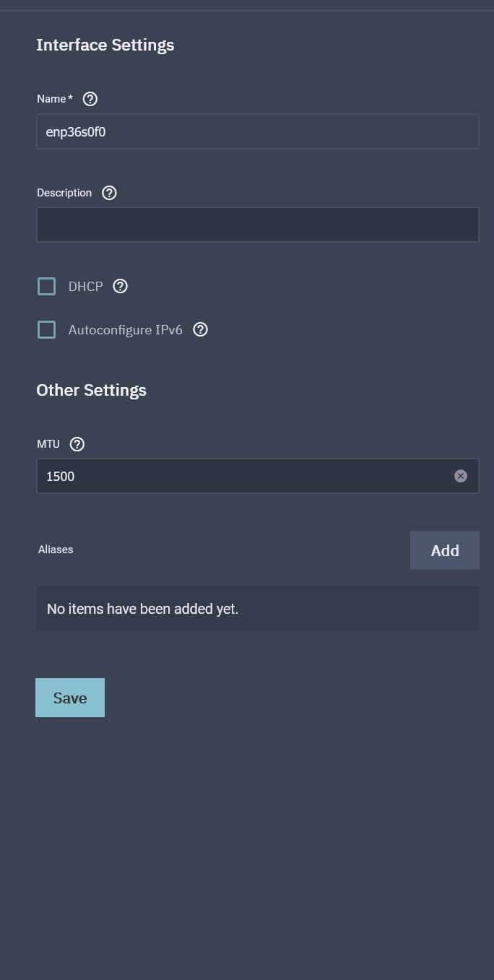Tick the Autoconfigure IPv6 checkbox
494x980 pixels.
click(x=47, y=330)
